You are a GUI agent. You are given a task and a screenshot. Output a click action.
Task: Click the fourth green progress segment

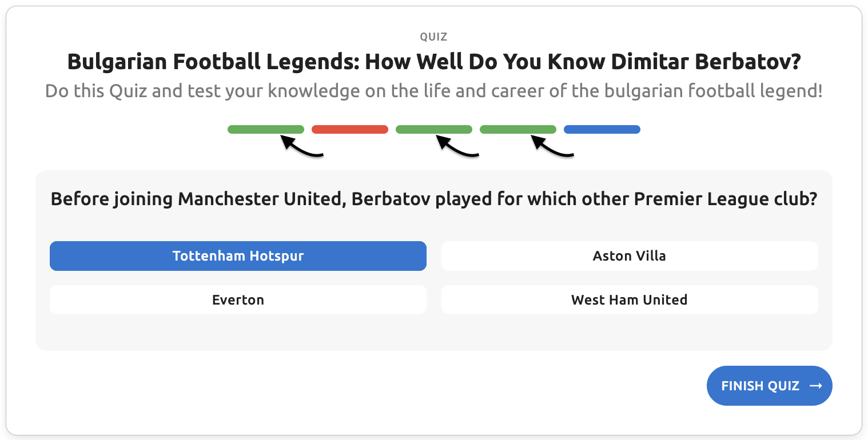(518, 130)
